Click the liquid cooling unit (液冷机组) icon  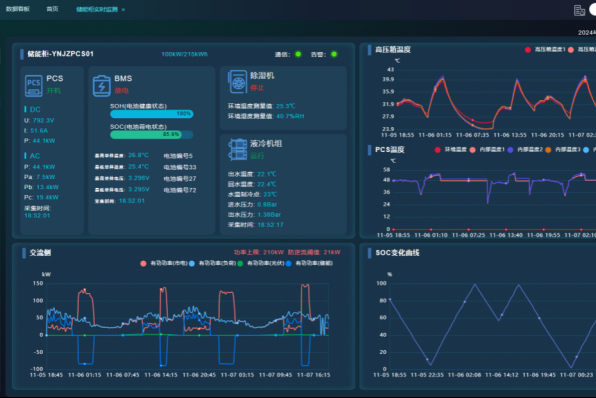point(238,149)
